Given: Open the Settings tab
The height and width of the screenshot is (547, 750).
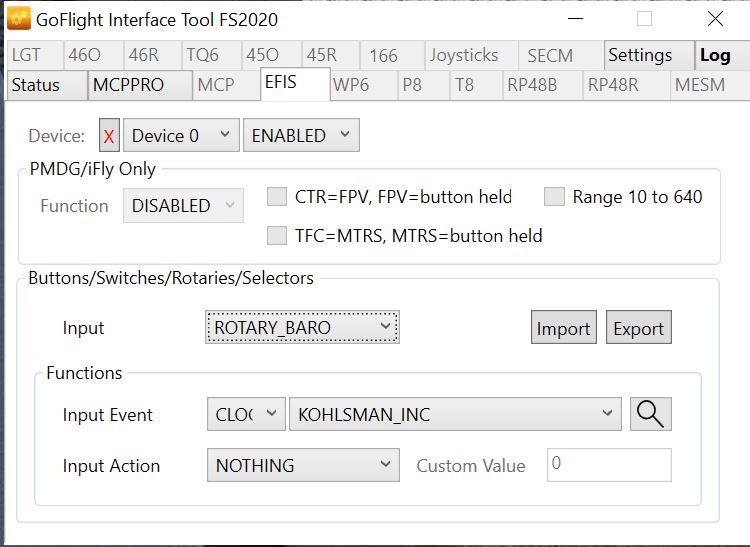Looking at the screenshot, I should tap(640, 56).
